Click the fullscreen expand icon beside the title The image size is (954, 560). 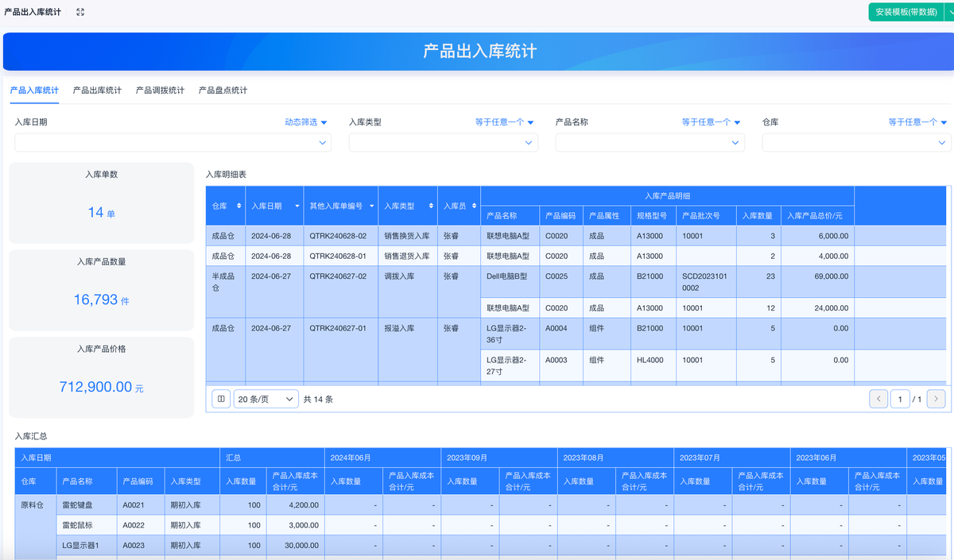click(x=80, y=12)
